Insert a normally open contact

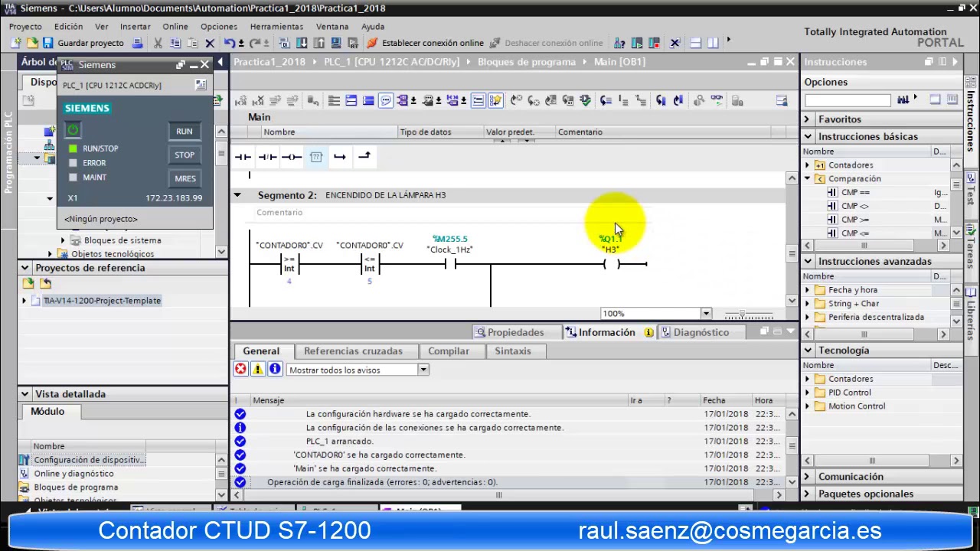(x=243, y=156)
